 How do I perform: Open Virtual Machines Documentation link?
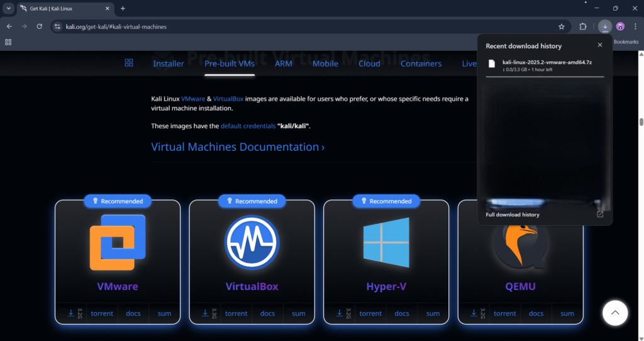238,147
